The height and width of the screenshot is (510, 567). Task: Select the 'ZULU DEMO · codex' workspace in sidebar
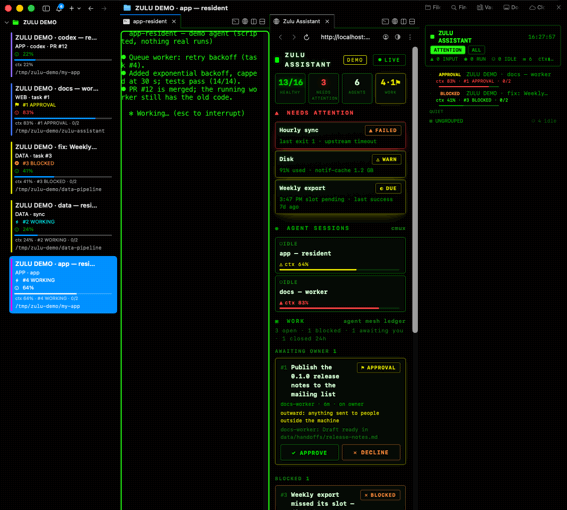(x=63, y=54)
